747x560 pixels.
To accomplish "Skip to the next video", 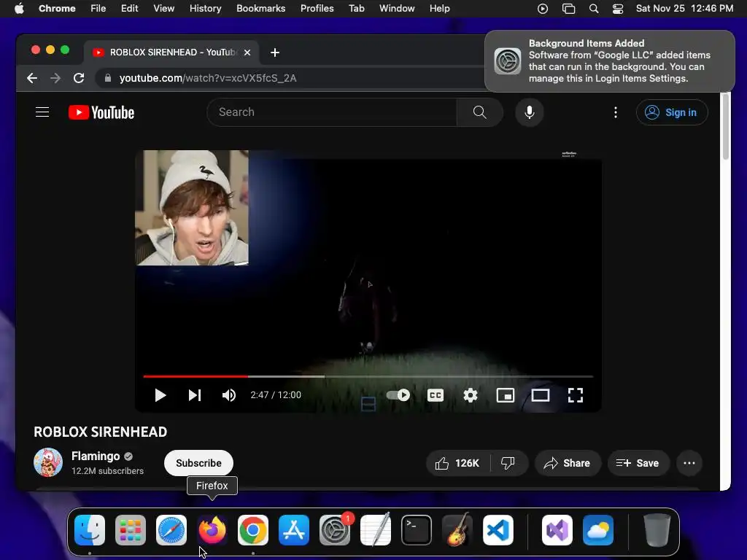I will click(194, 395).
